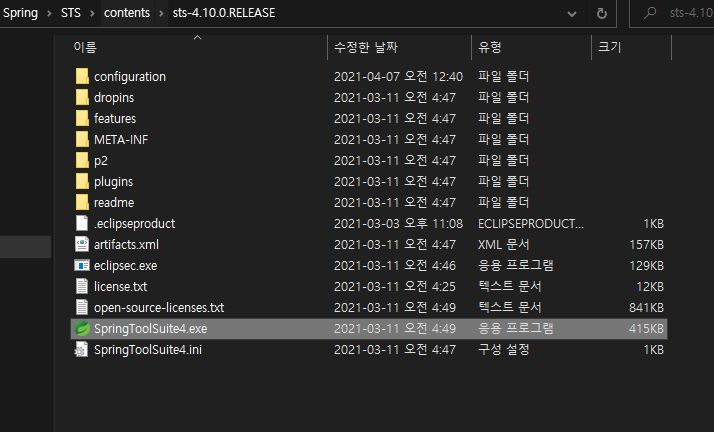
Task: Select the SpringToolSuite4.ini file name
Action: coord(148,350)
